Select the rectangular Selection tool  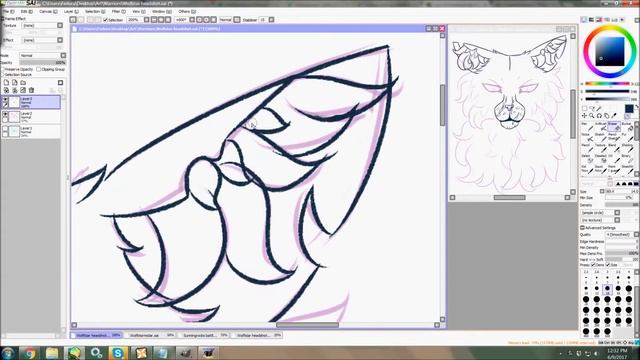point(584,109)
